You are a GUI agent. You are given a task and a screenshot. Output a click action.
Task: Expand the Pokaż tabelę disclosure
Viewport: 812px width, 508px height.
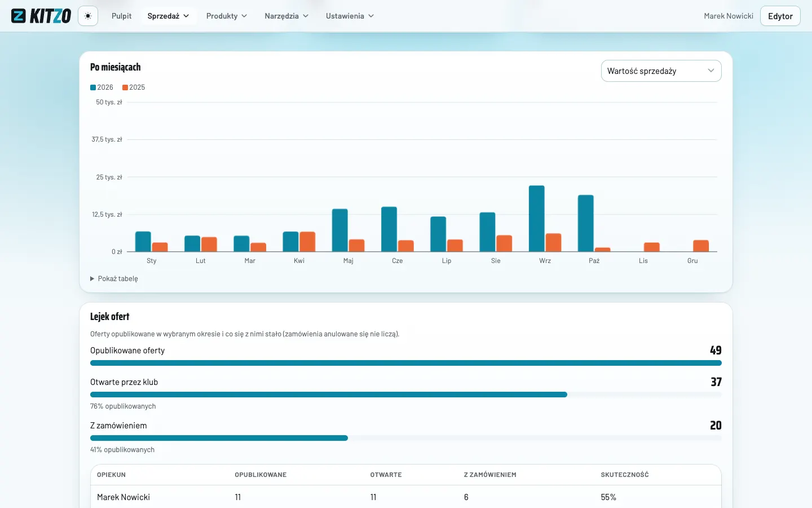click(114, 279)
